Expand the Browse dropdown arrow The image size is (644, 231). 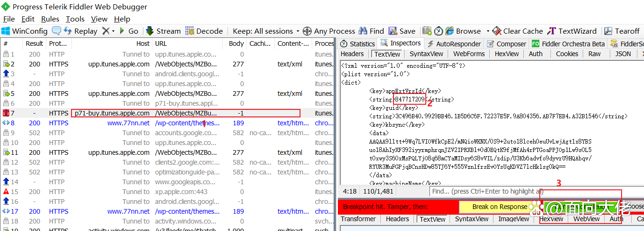pos(487,31)
